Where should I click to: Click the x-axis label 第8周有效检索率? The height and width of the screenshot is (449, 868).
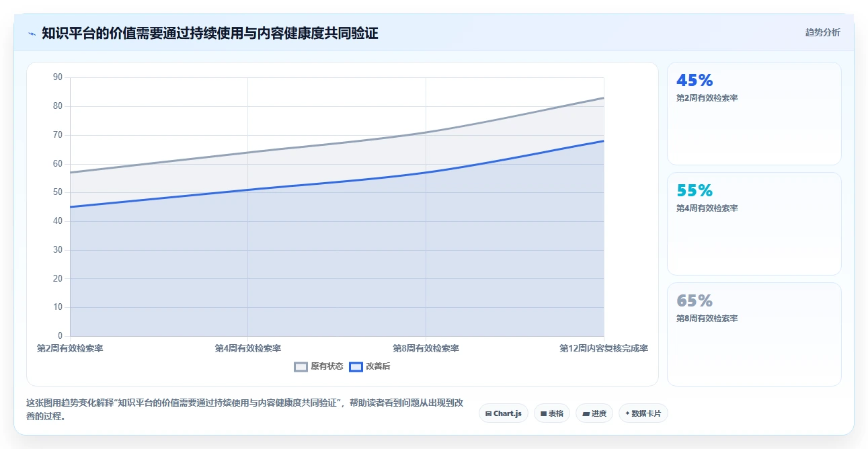pyautogui.click(x=426, y=348)
